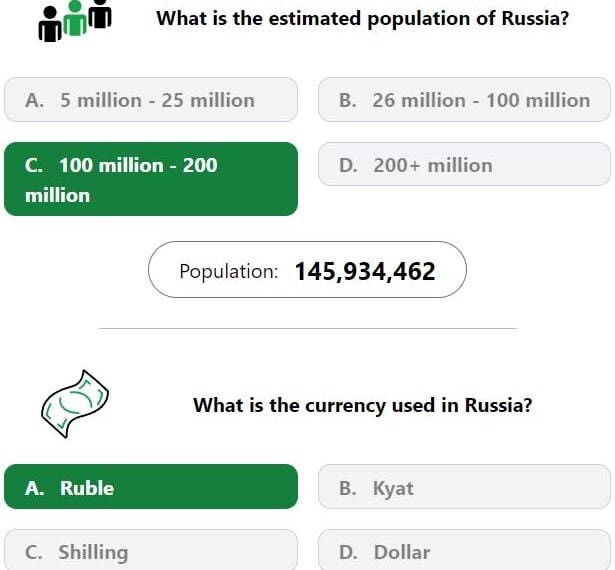
Task: Pick the Shilling currency option
Action: click(151, 550)
